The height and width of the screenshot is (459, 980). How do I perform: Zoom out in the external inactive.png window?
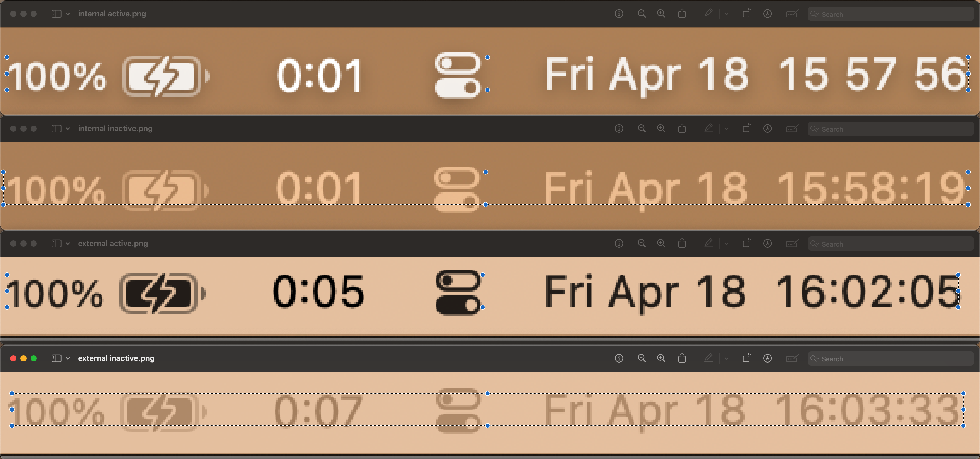[x=641, y=358]
